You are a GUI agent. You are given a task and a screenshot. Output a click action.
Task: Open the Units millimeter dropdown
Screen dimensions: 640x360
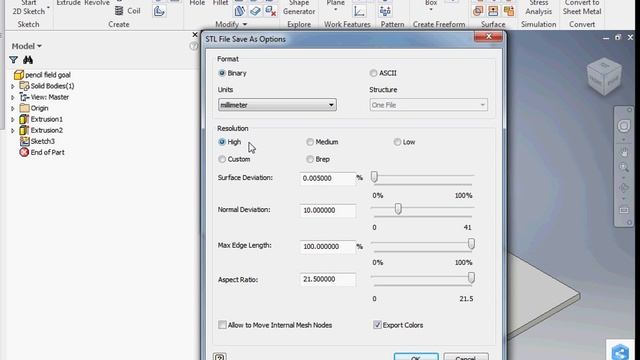pyautogui.click(x=277, y=105)
